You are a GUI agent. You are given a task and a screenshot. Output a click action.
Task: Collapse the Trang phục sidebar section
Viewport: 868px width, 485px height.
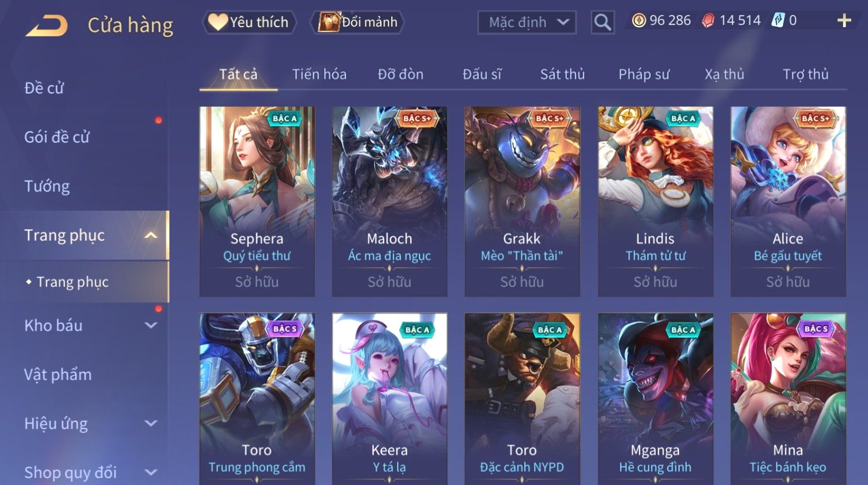pos(151,235)
